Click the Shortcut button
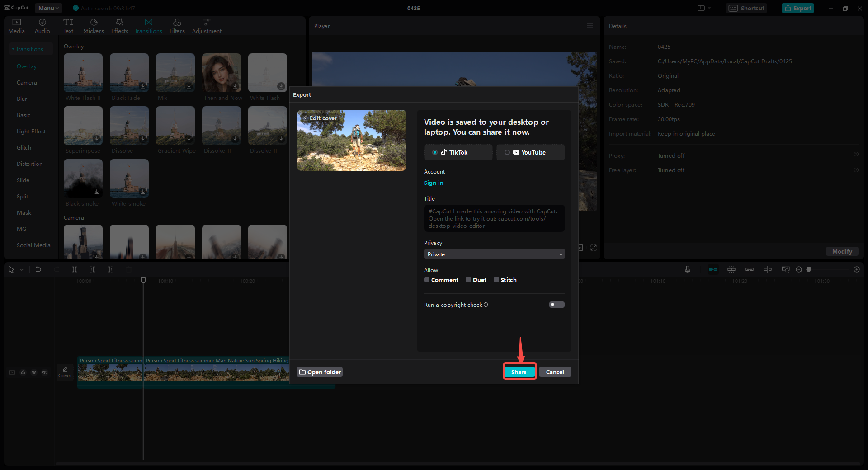868x470 pixels. [746, 8]
